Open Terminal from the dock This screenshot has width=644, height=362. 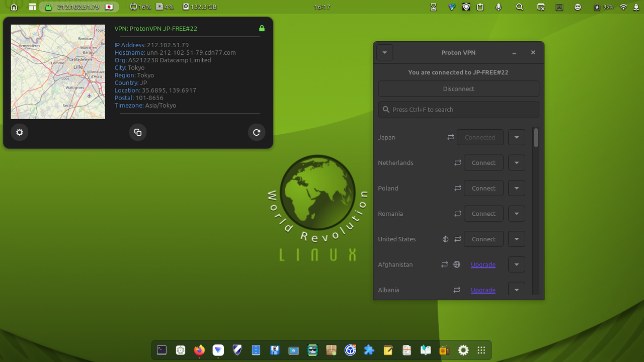[x=162, y=350]
